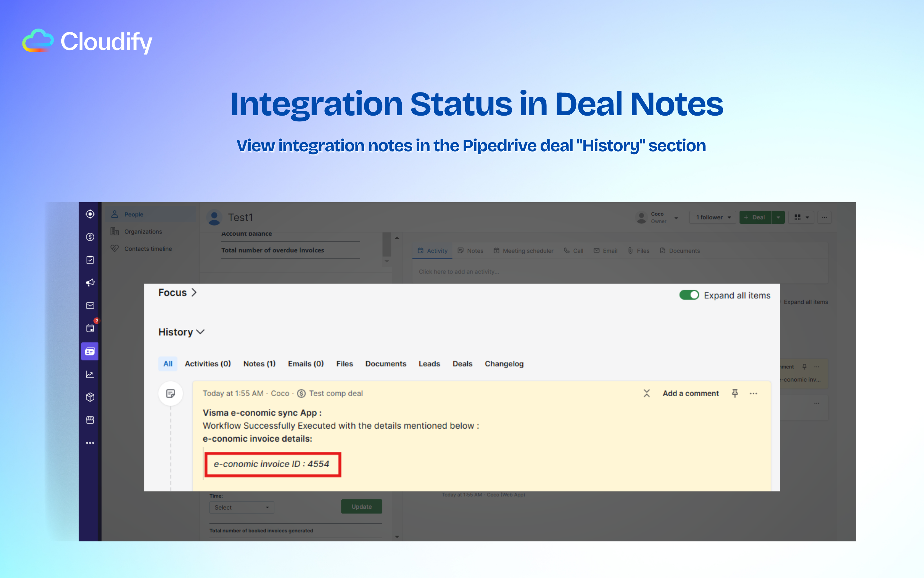Click the note type icon on timeline
924x578 pixels.
coord(171,393)
